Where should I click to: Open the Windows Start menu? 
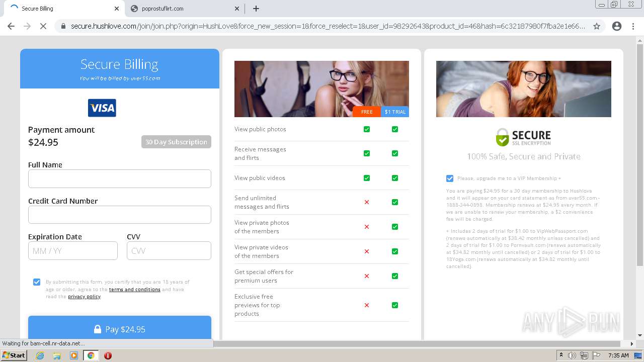14,355
